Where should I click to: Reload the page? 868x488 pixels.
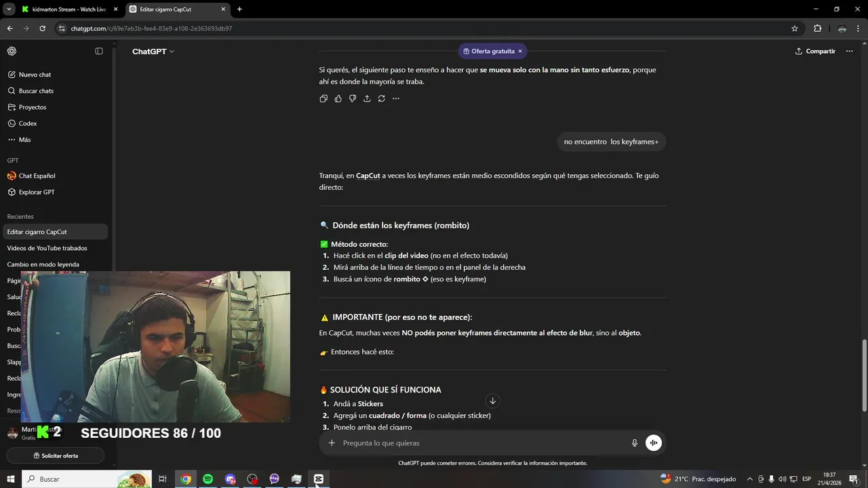coord(42,28)
